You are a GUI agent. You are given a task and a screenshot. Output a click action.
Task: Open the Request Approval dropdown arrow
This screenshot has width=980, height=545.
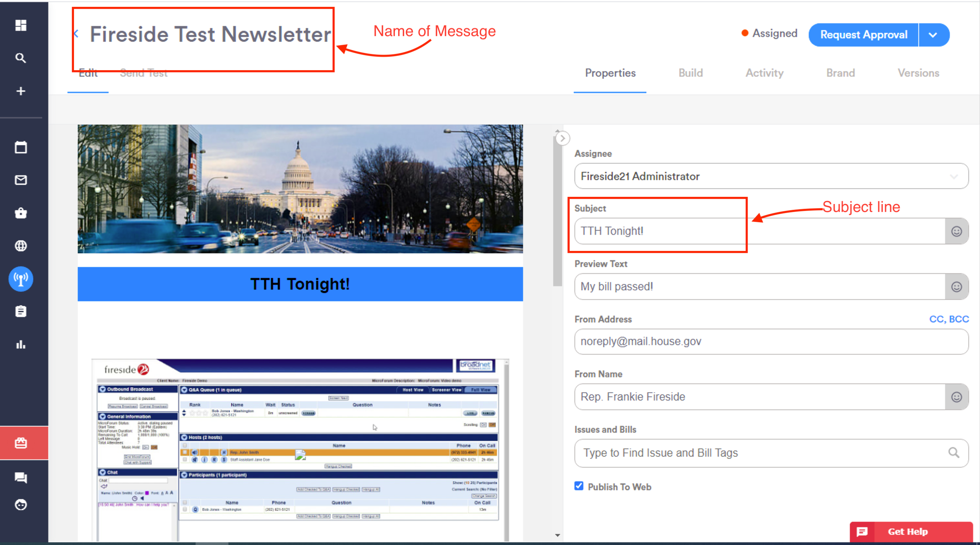click(933, 35)
